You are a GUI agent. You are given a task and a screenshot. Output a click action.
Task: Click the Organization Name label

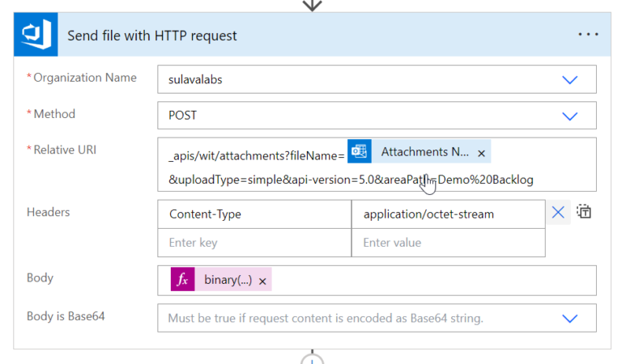[85, 78]
